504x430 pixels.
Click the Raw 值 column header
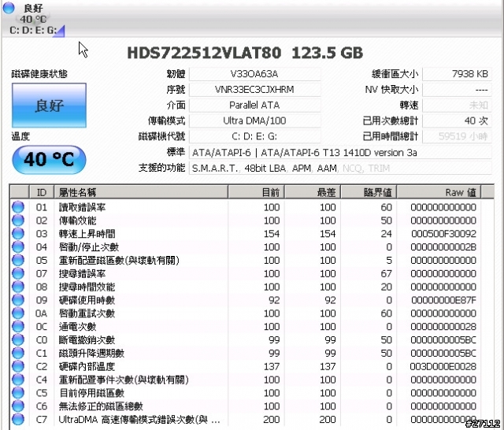[x=439, y=192]
